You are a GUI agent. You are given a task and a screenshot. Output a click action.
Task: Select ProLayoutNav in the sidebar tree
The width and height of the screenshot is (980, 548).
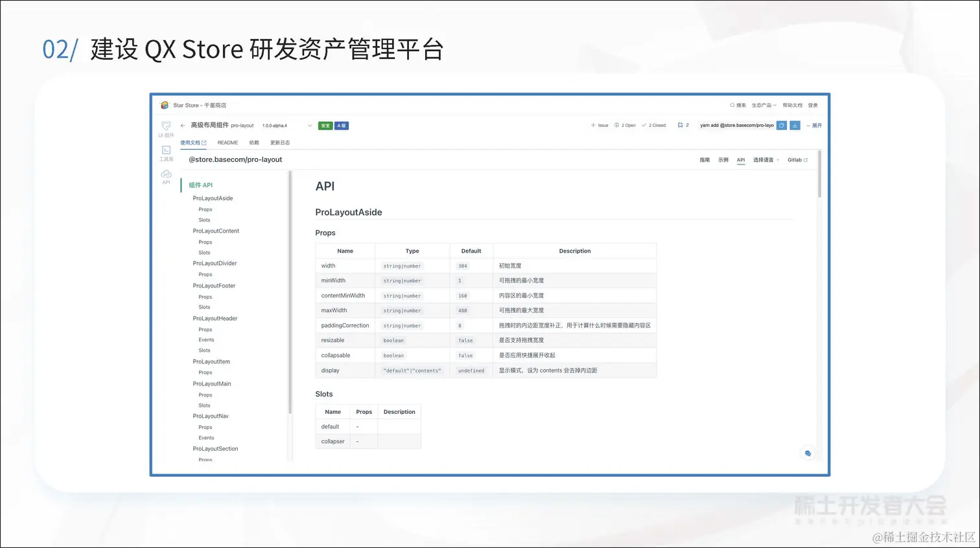pyautogui.click(x=211, y=416)
